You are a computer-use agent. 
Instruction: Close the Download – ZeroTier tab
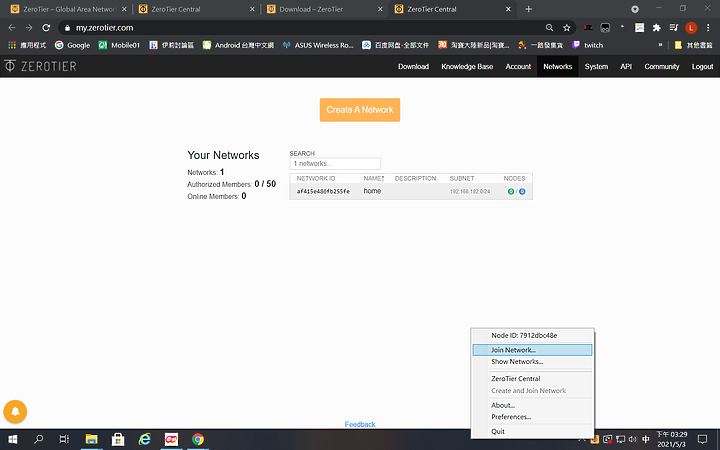coord(380,9)
